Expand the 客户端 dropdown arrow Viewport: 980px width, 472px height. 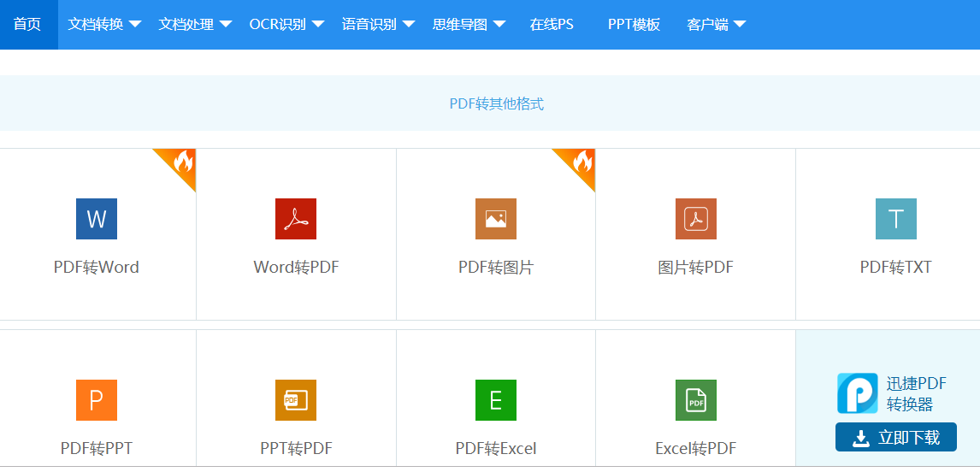pos(740,25)
